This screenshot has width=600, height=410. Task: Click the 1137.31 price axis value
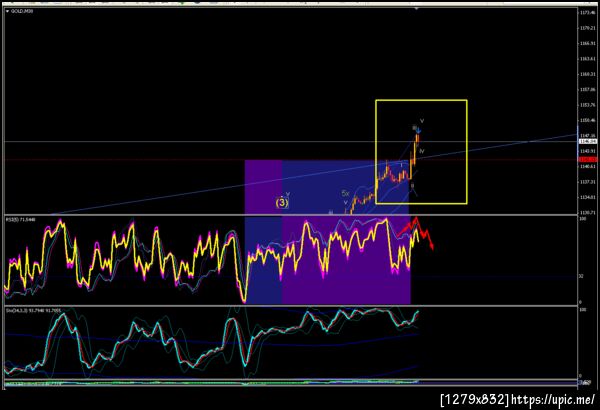click(588, 182)
